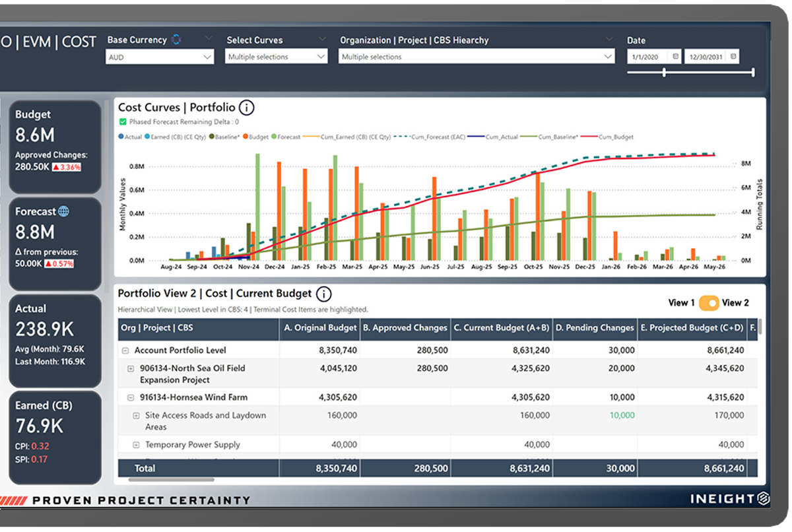Open the start date calendar picker

pos(675,57)
